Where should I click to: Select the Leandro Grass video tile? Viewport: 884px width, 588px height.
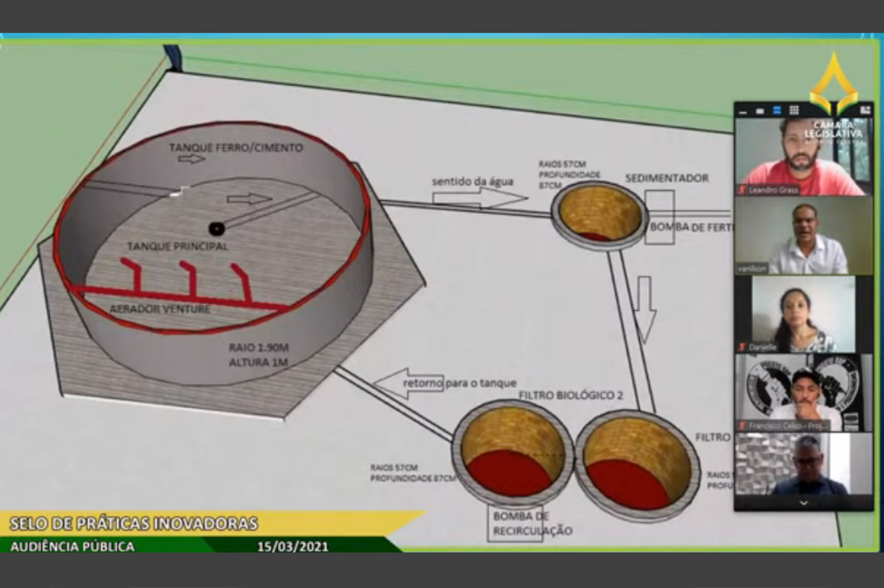pos(804,156)
